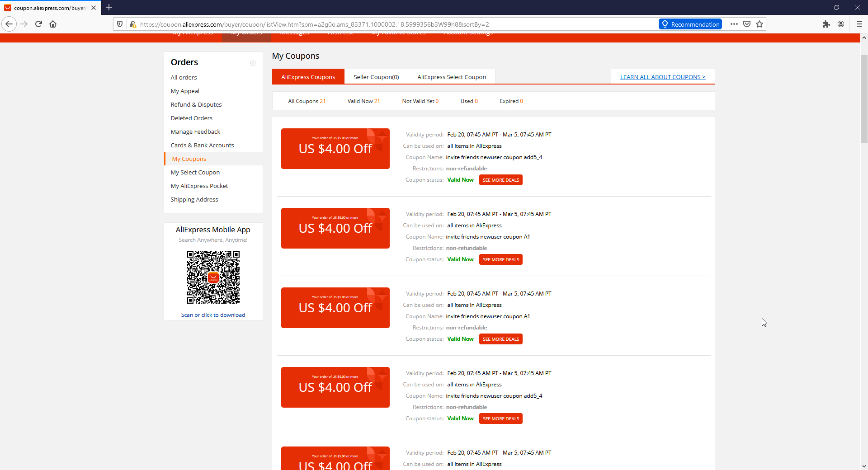Open Refund & Disputes page
Image resolution: width=868 pixels, height=470 pixels.
tap(196, 104)
